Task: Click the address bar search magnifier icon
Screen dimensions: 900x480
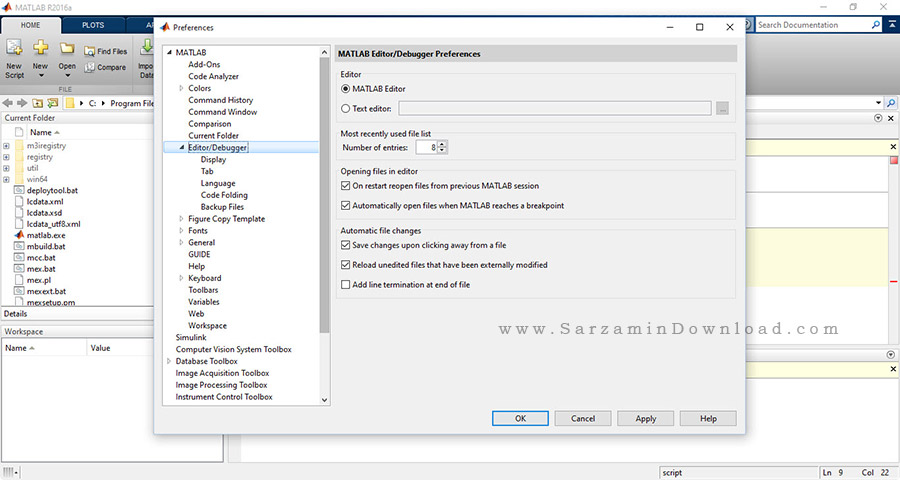Action: [891, 103]
